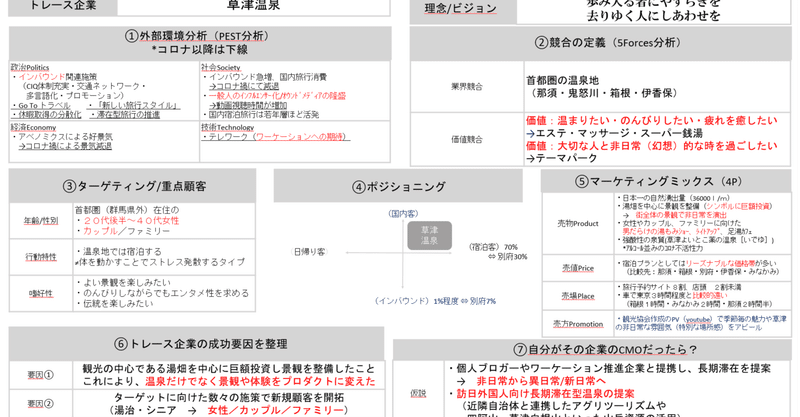This screenshot has height=417, width=800.
Task: Click the '売値Price' row label
Action: (578, 268)
